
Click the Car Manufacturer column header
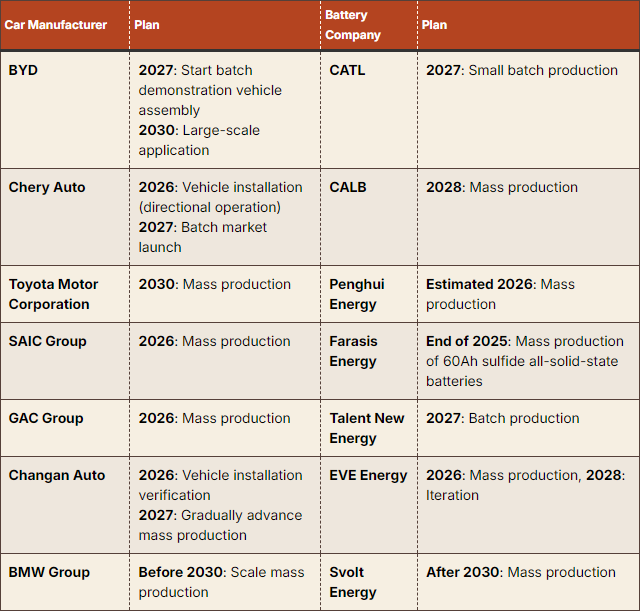tap(56, 25)
